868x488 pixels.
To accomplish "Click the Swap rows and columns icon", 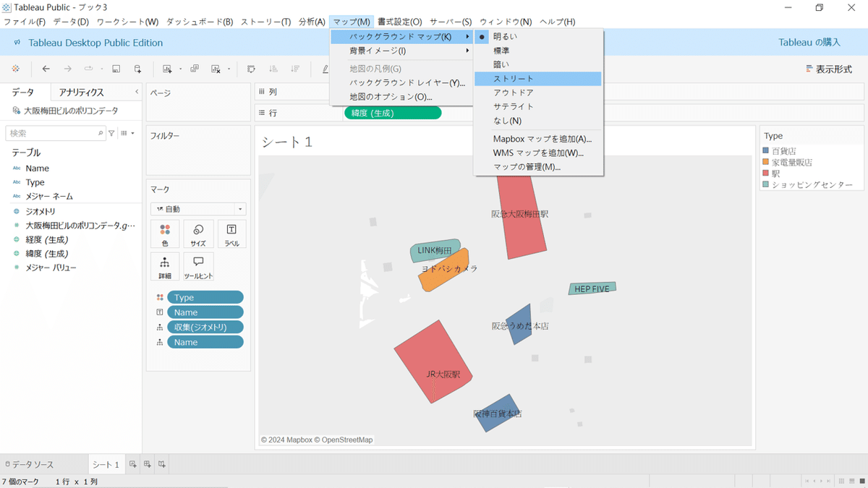I will [x=251, y=69].
